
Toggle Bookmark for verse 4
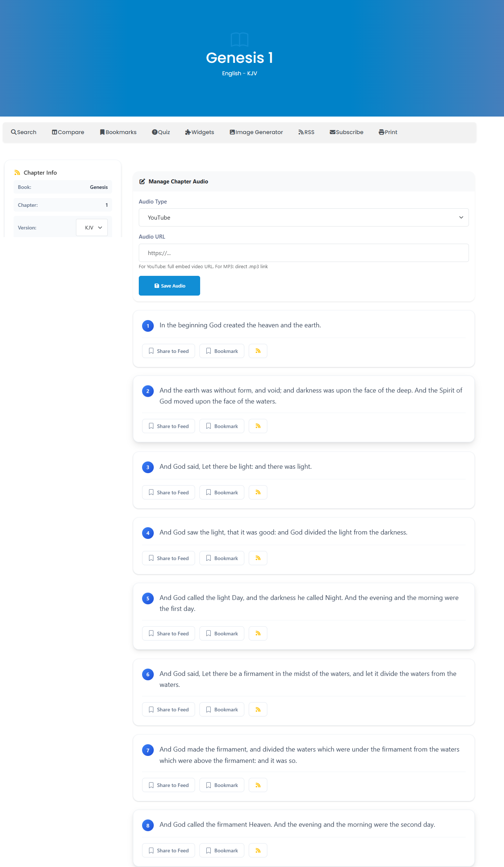pyautogui.click(x=222, y=558)
